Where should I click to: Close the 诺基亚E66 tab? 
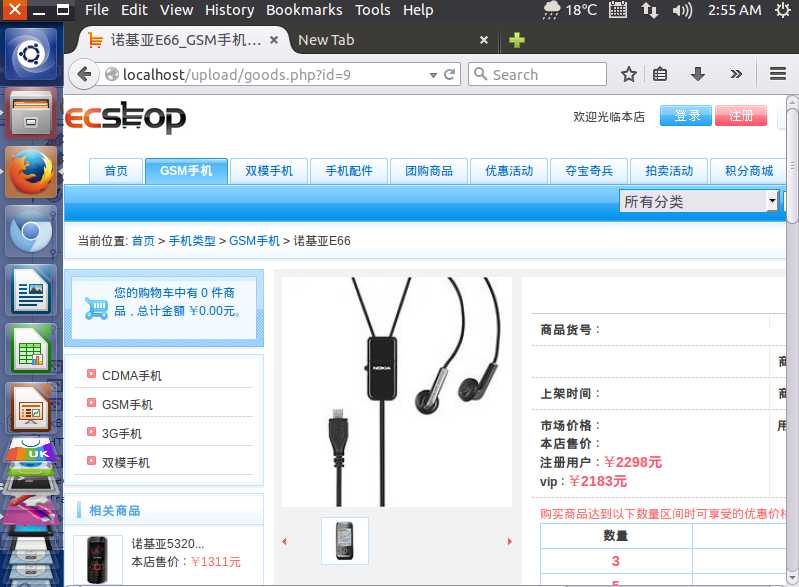274,40
